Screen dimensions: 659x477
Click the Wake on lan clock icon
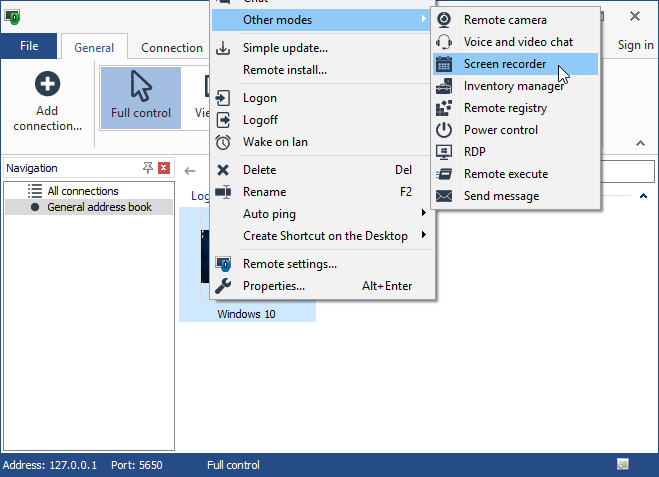(x=224, y=142)
